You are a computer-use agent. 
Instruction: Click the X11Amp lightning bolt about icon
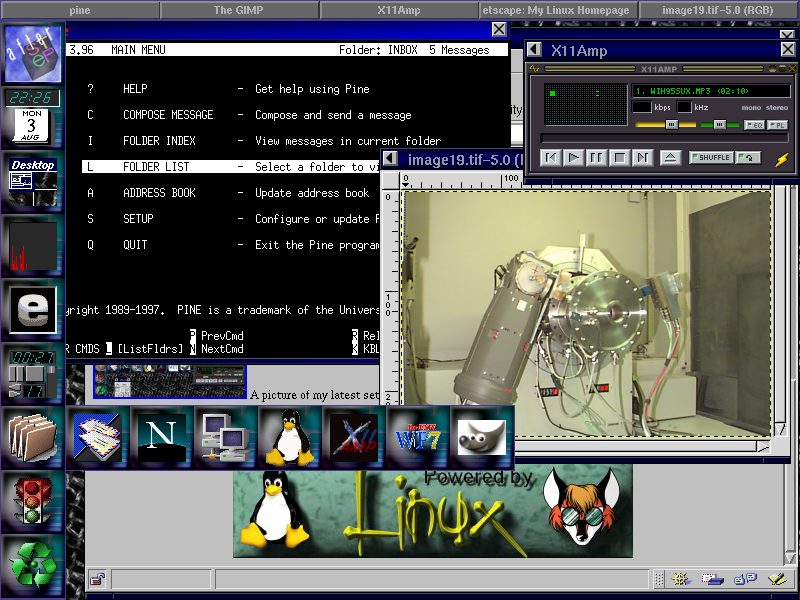pyautogui.click(x=782, y=160)
